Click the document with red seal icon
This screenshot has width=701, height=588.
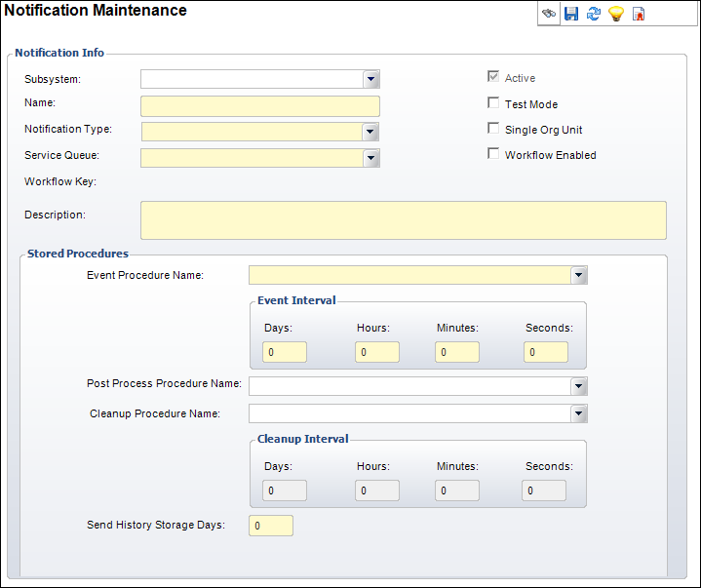coord(639,14)
